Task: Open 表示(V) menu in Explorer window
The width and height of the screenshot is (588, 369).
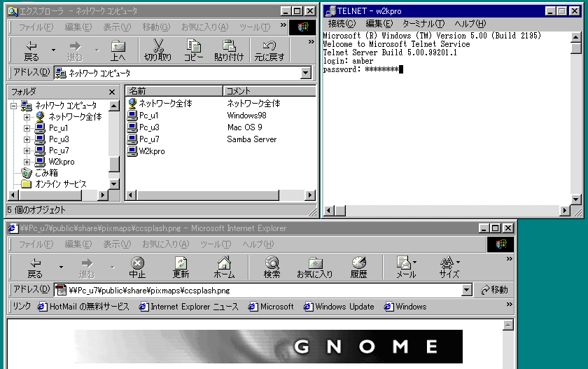Action: point(117,27)
